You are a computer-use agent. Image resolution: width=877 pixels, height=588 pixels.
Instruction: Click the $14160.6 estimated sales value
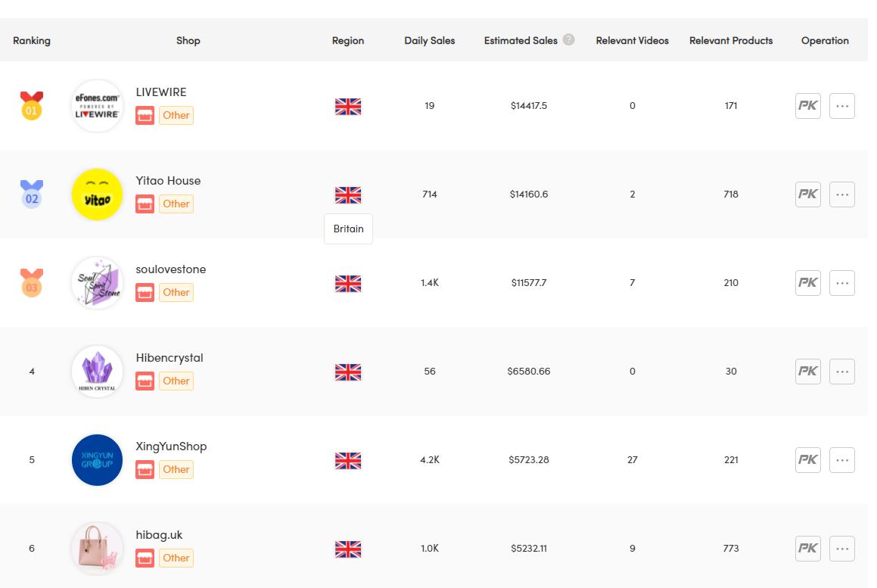click(529, 194)
